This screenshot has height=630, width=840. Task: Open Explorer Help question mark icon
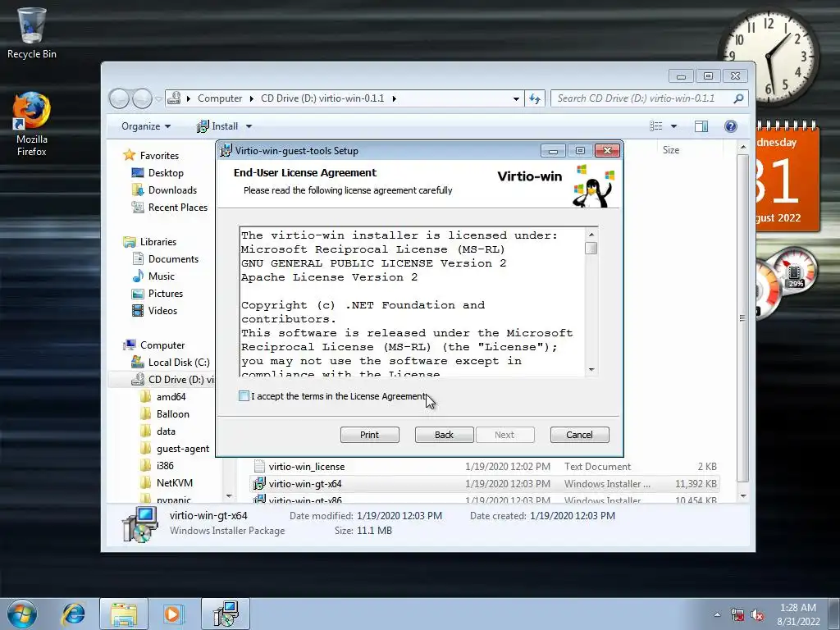coord(731,126)
